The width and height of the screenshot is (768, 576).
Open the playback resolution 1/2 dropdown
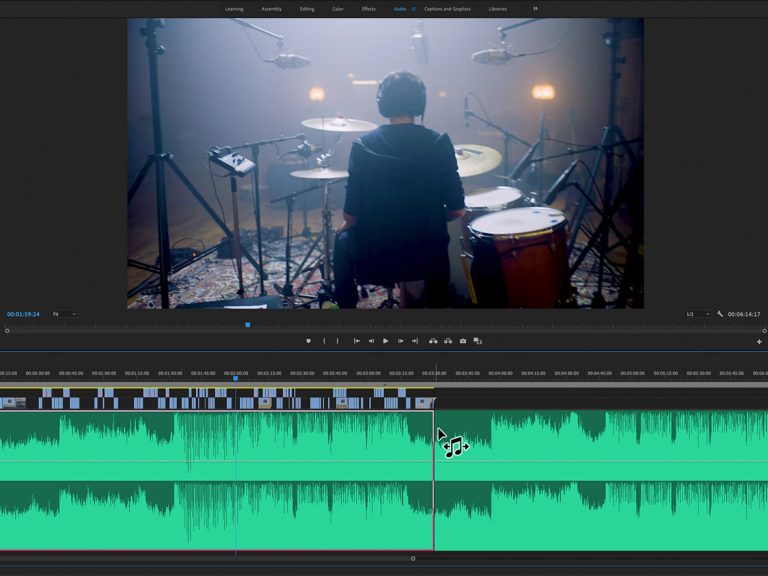[697, 314]
